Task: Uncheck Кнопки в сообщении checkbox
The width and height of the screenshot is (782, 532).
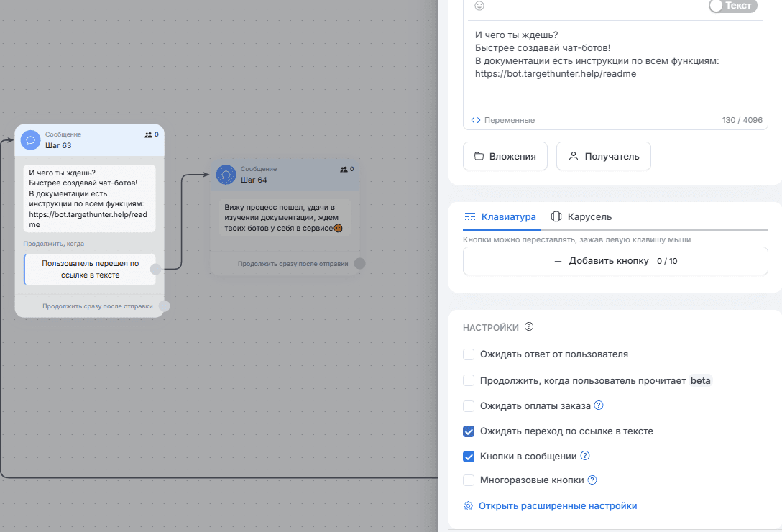Action: click(x=469, y=456)
